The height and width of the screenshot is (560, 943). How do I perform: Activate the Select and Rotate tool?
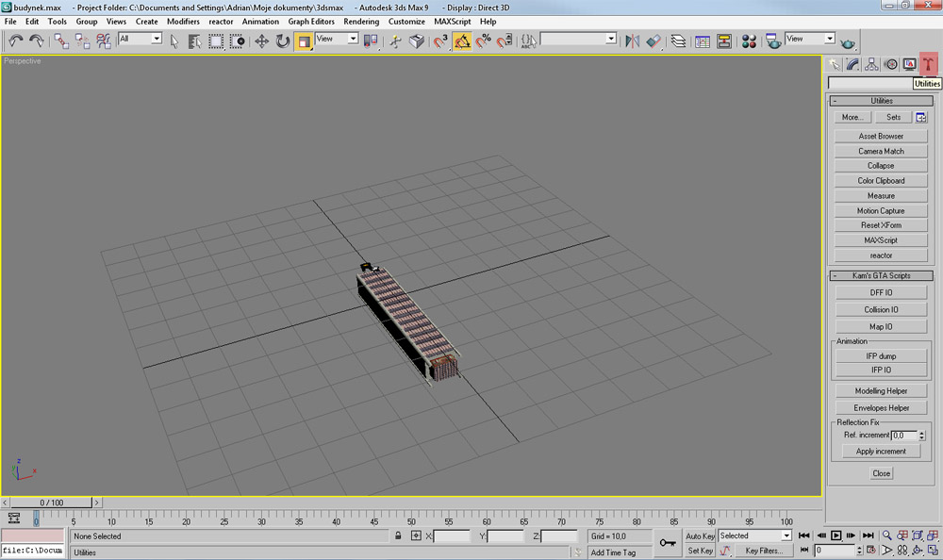(x=283, y=41)
